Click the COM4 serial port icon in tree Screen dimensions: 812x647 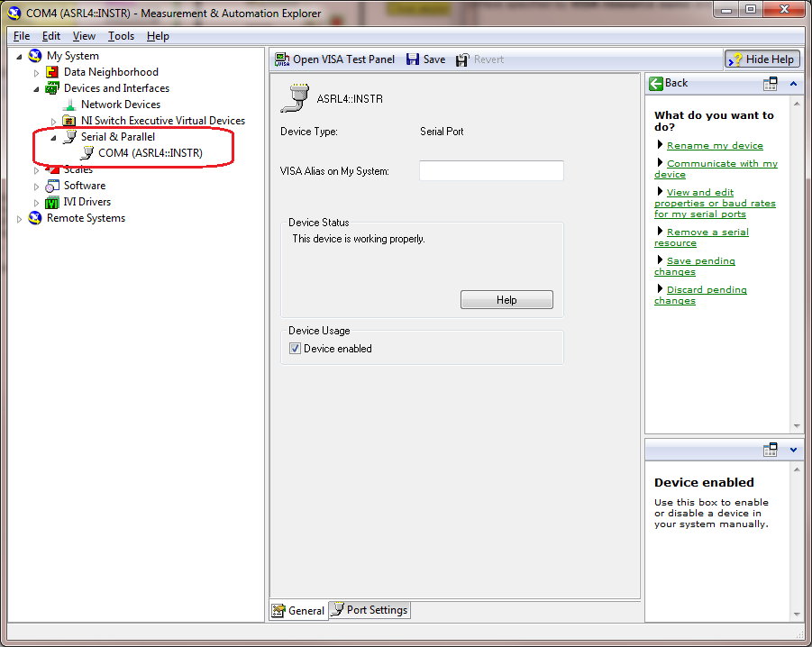[x=87, y=152]
